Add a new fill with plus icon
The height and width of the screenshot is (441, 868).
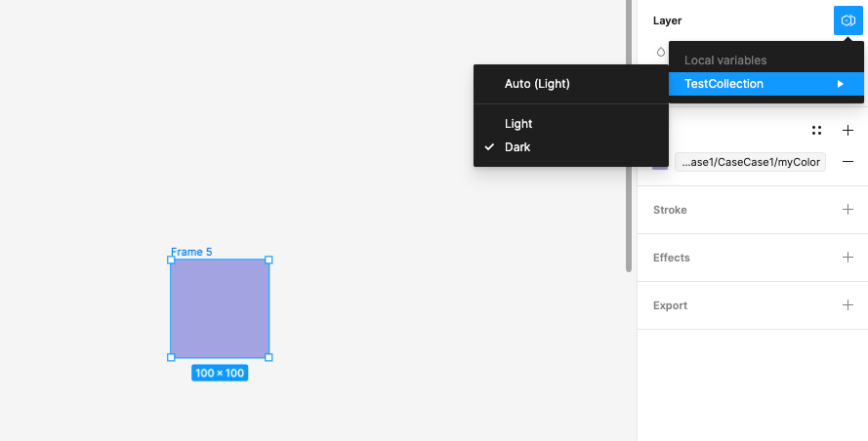[x=847, y=130]
